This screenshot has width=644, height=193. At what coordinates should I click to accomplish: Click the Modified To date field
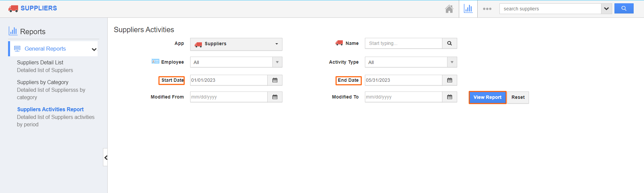(404, 97)
